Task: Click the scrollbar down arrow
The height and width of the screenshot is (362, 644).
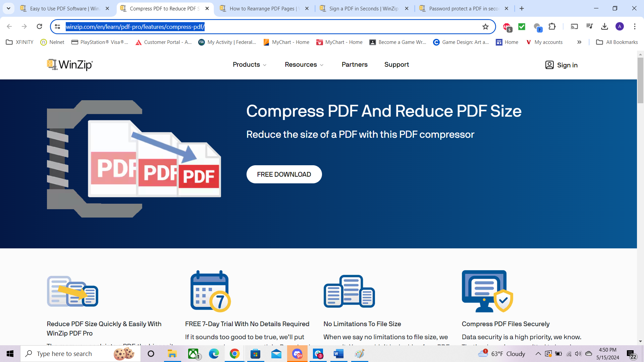Action: (x=640, y=341)
